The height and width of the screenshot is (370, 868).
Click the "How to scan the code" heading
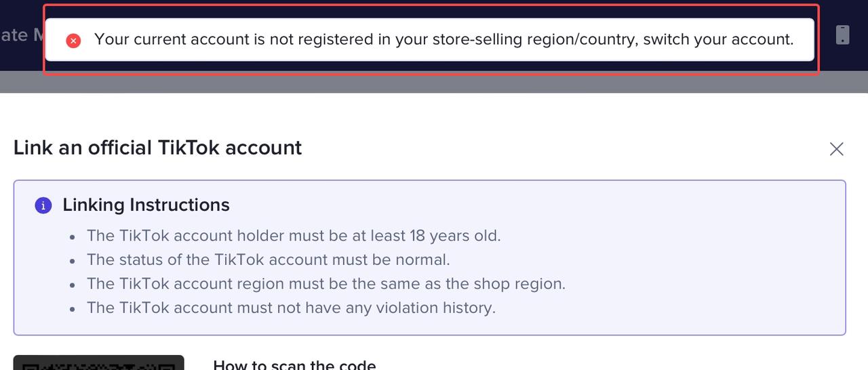[294, 365]
